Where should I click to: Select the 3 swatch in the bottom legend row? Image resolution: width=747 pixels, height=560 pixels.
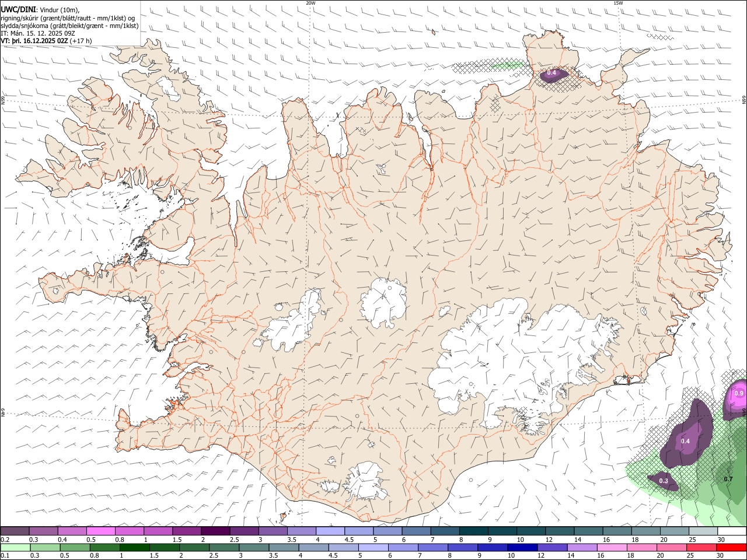[253, 547]
